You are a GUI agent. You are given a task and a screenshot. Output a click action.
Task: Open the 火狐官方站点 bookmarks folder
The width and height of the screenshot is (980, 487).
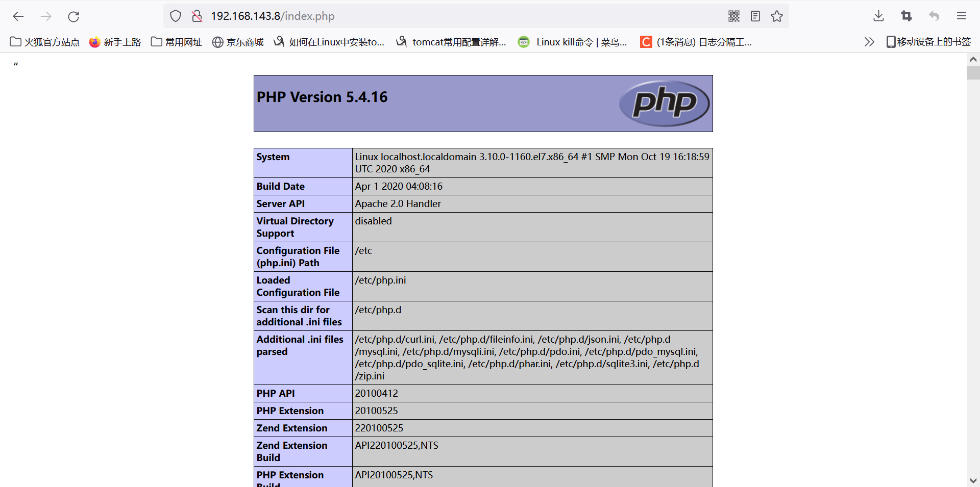[x=44, y=42]
